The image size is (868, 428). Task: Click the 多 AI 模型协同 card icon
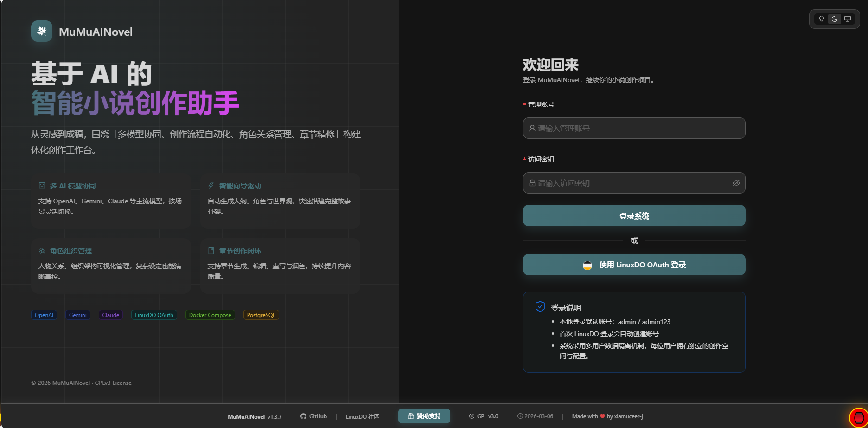(42, 186)
